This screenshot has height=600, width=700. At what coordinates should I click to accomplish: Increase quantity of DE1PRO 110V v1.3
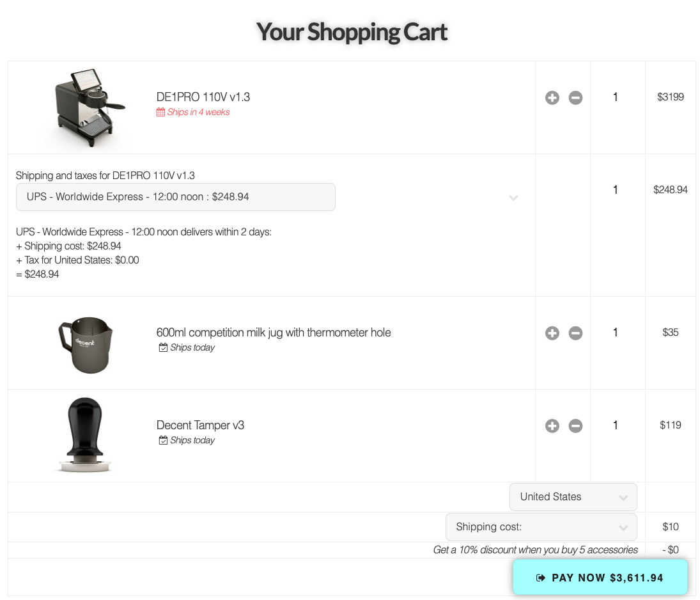(x=552, y=98)
